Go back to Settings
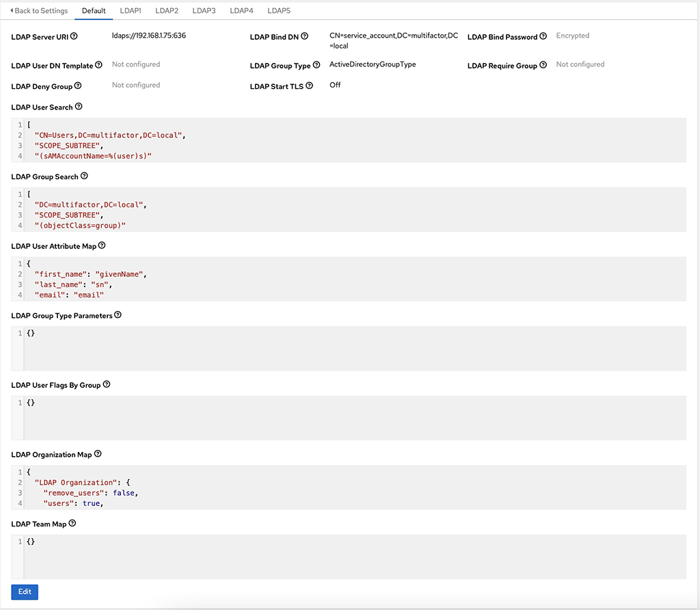Image resolution: width=700 pixels, height=610 pixels. point(39,11)
